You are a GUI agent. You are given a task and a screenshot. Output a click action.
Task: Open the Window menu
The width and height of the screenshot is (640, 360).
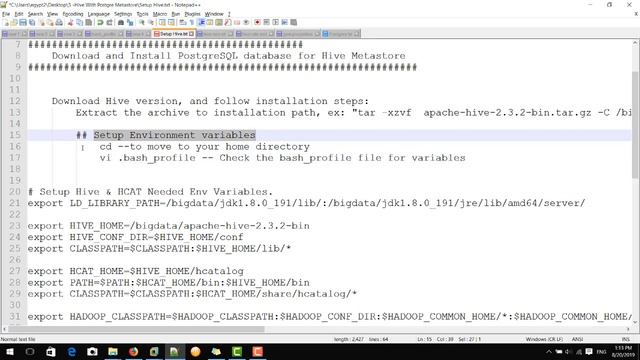tap(214, 14)
